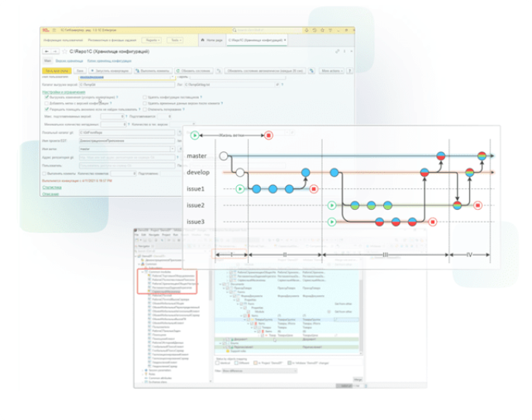Screen dimensions: 532x420
Task: Click the green play marker on issue1 branch
Action: [x=239, y=188]
